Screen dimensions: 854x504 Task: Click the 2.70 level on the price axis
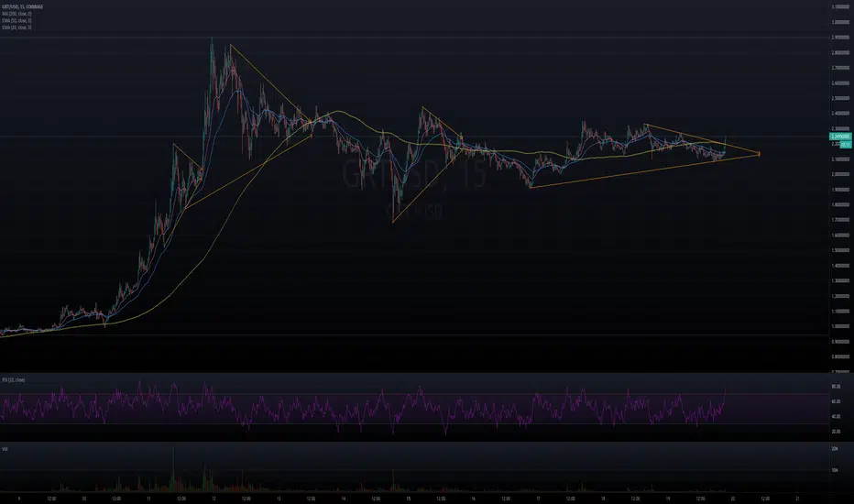pos(840,68)
